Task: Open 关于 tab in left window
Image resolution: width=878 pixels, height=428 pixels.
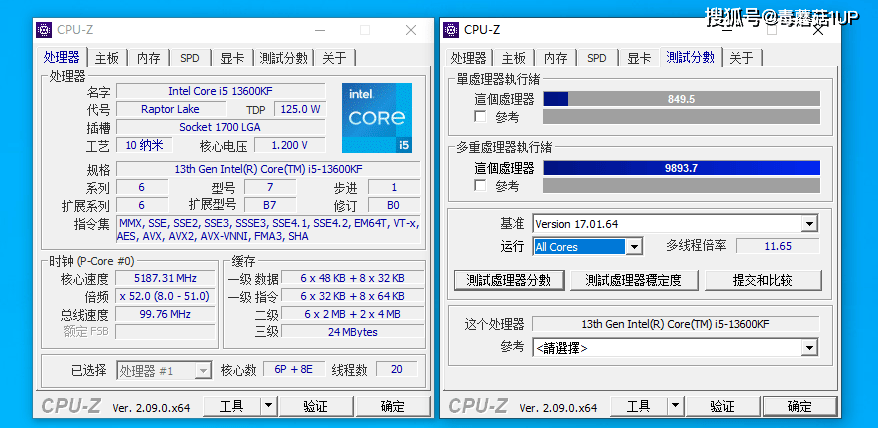Action: [x=335, y=58]
